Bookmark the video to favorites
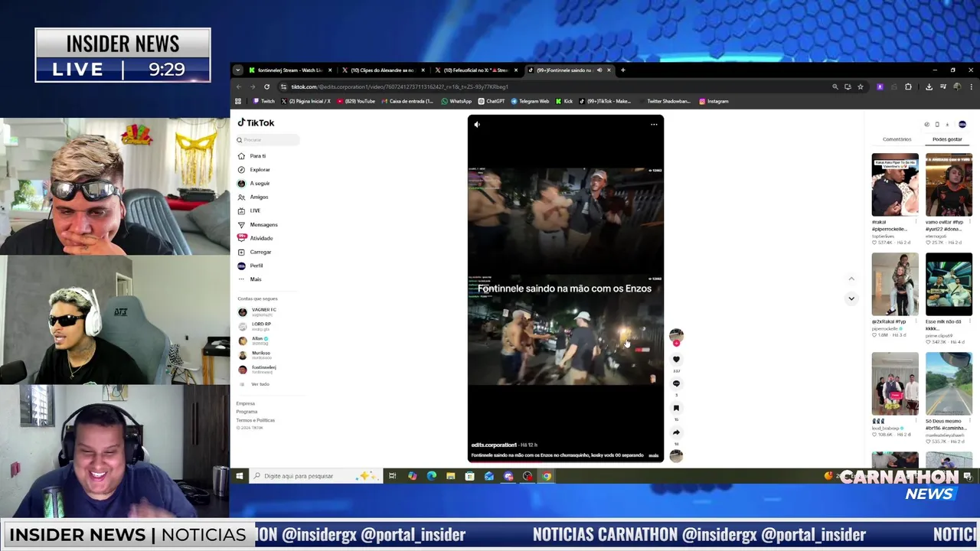This screenshot has height=551, width=980. 676,408
